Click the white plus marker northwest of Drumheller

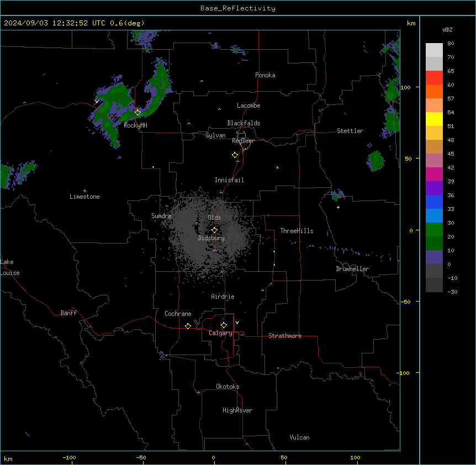click(338, 207)
